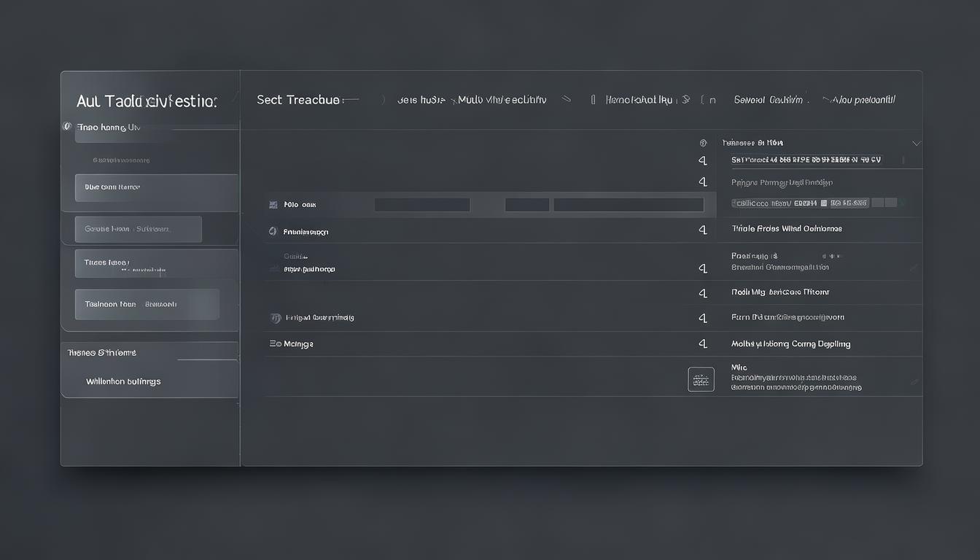Expand the arrow beside Rodk Mig row

(x=702, y=293)
